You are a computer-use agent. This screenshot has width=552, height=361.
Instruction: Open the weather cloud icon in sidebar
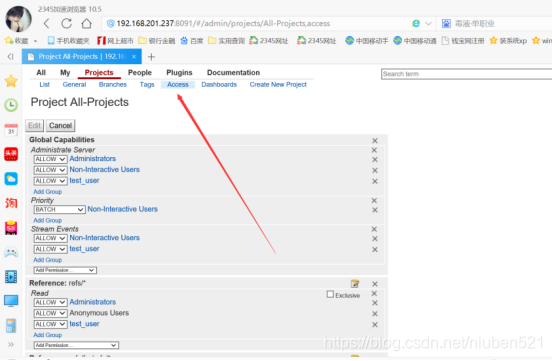pyautogui.click(x=11, y=179)
